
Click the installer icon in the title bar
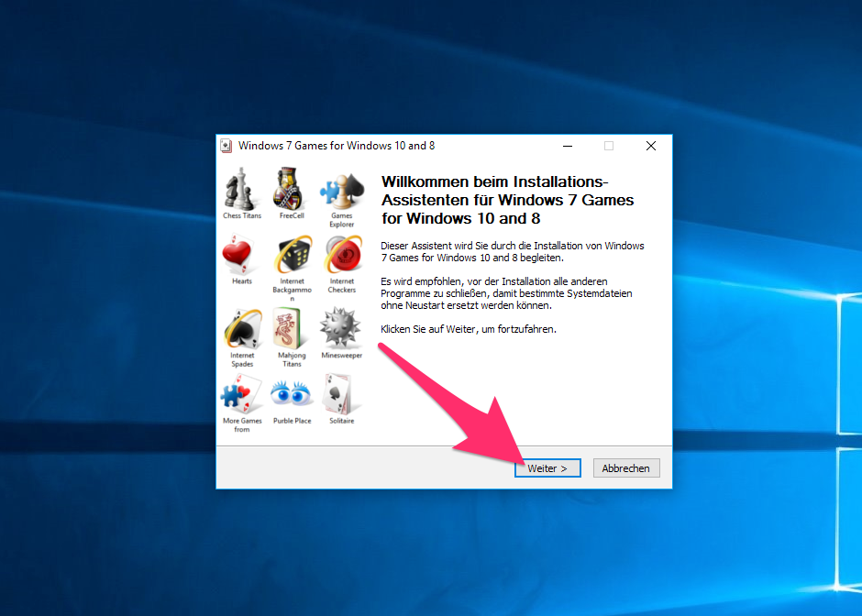(227, 146)
